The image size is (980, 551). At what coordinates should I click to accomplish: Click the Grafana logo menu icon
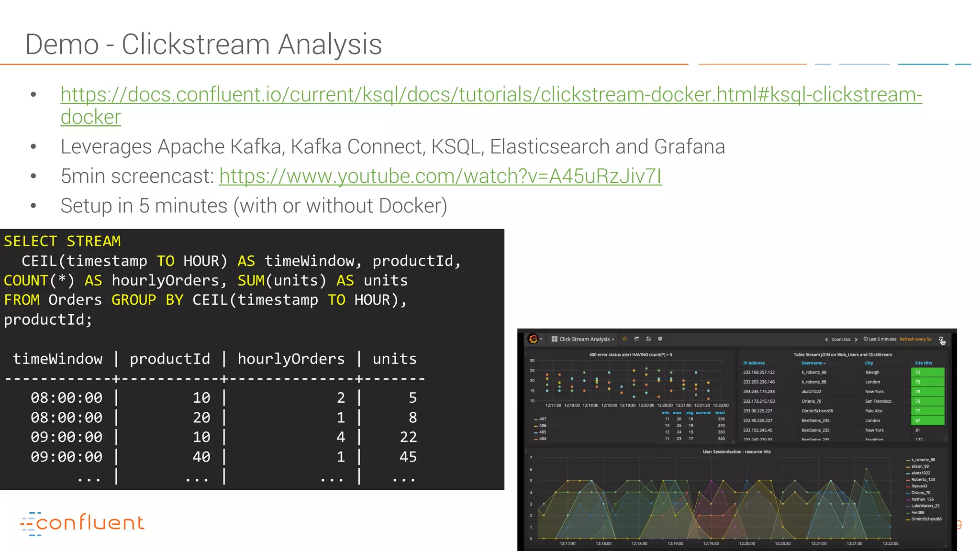coord(533,339)
